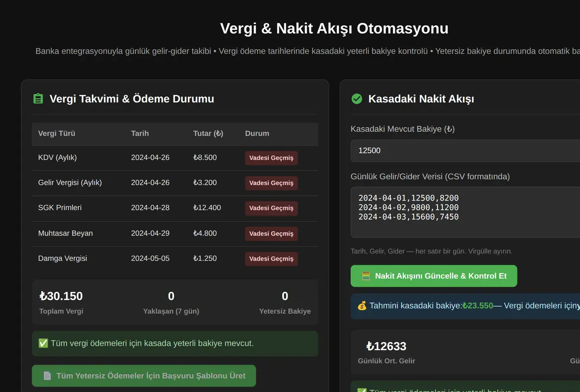
Task: Select the Vadesi Geçmiş badge for Muhtasar Beyan
Action: click(271, 234)
